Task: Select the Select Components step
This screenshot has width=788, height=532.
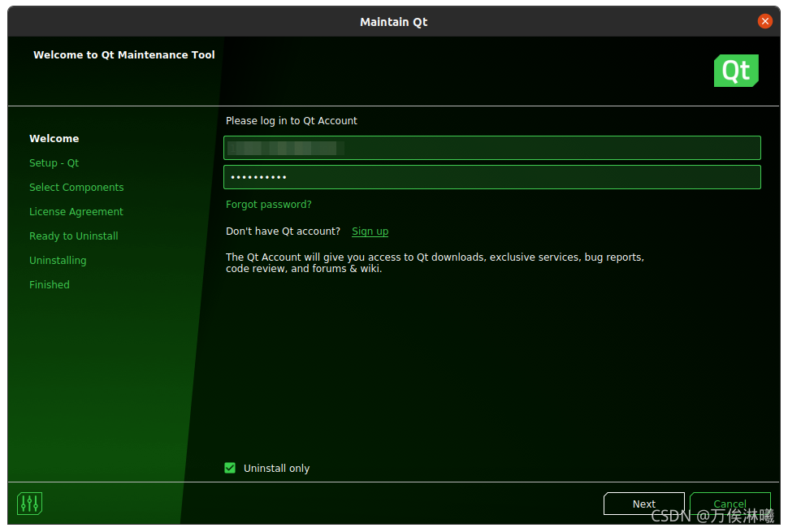Action: coord(76,188)
